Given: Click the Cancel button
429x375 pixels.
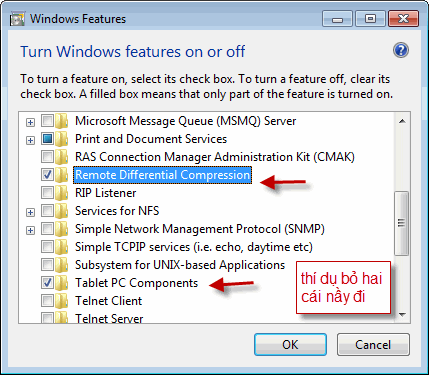Looking at the screenshot, I should [373, 345].
